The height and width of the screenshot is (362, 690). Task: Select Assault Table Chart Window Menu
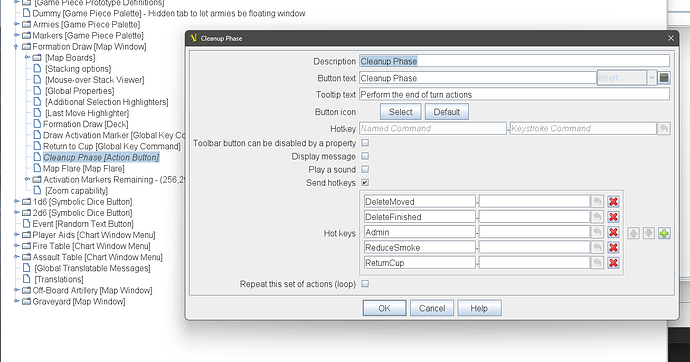(x=97, y=257)
